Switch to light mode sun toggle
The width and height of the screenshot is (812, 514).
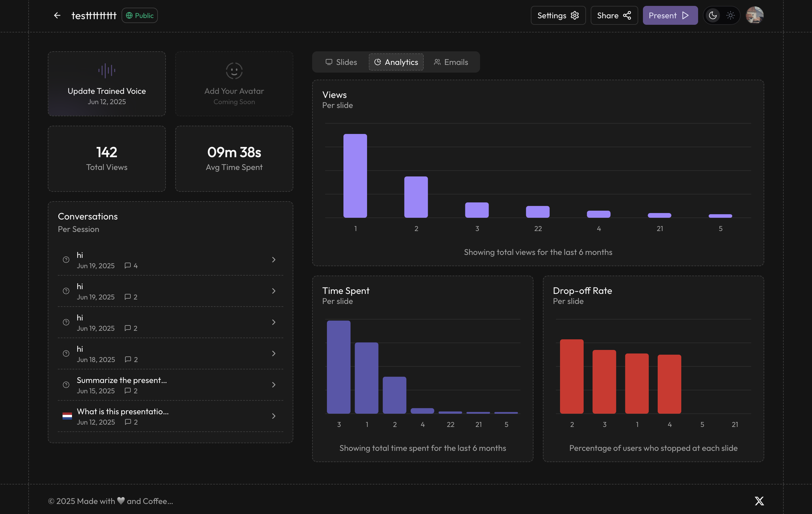tap(730, 16)
